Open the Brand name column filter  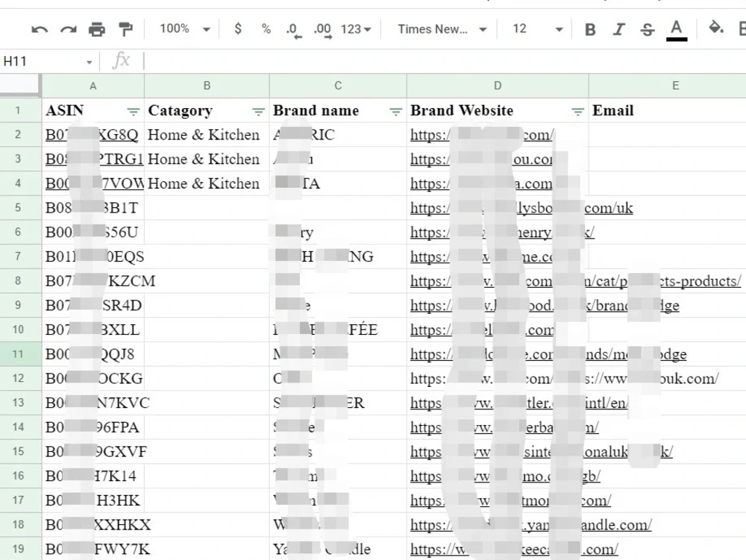tap(395, 112)
